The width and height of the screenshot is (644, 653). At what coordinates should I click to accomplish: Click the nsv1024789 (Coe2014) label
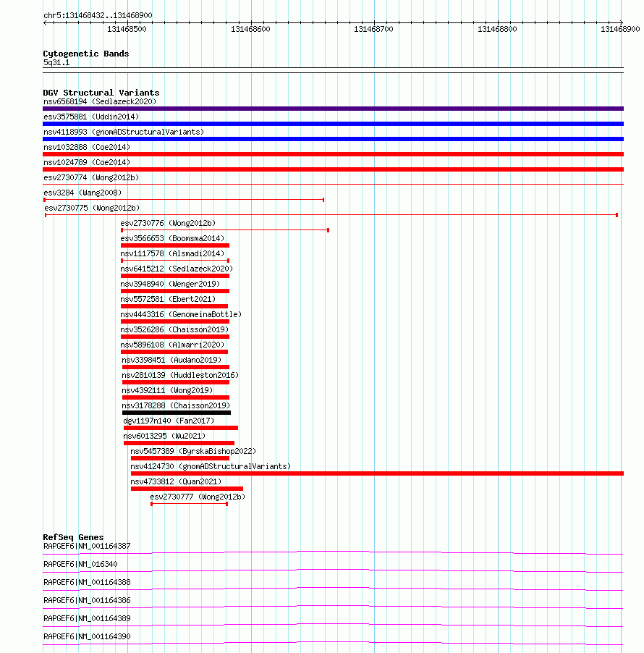pyautogui.click(x=87, y=162)
